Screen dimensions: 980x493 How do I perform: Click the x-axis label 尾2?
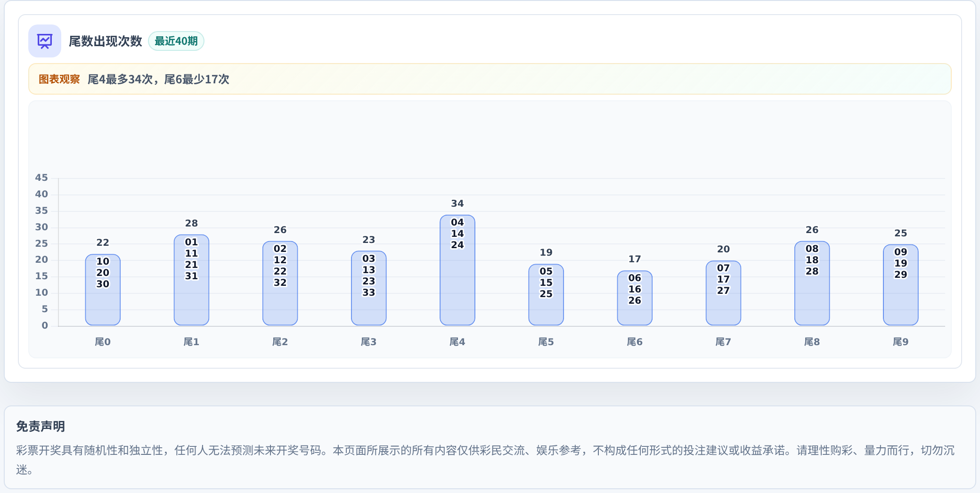(280, 342)
